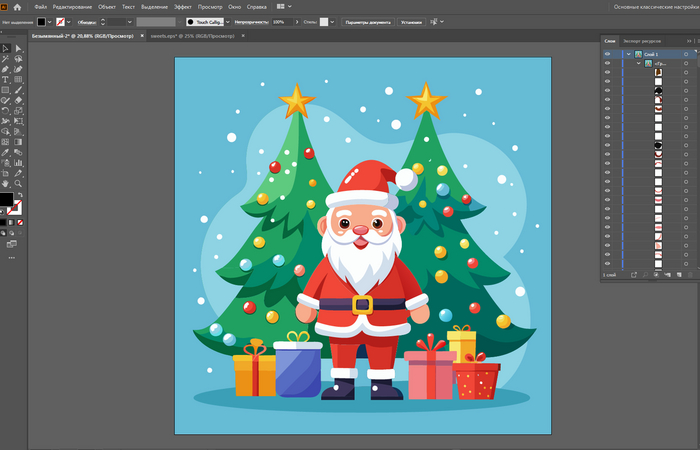Select the Pen tool
Image resolution: width=700 pixels, height=450 pixels.
tap(5, 69)
